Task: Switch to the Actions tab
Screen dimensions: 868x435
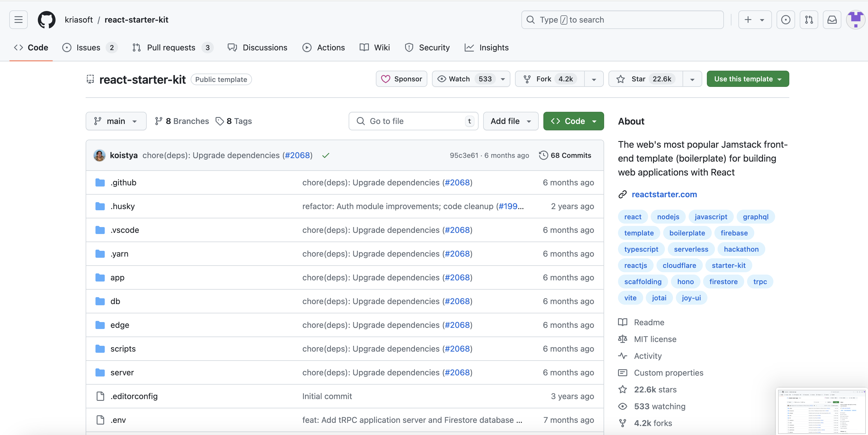Action: click(x=323, y=47)
